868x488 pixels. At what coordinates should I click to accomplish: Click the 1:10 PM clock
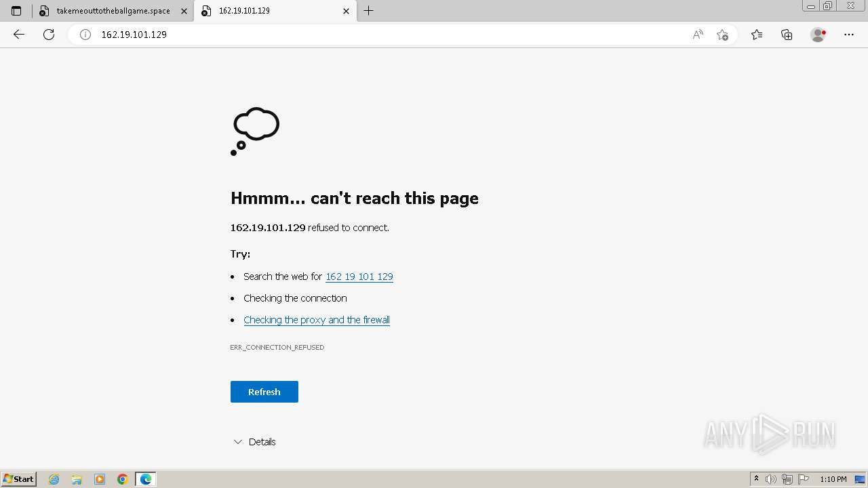click(x=833, y=479)
